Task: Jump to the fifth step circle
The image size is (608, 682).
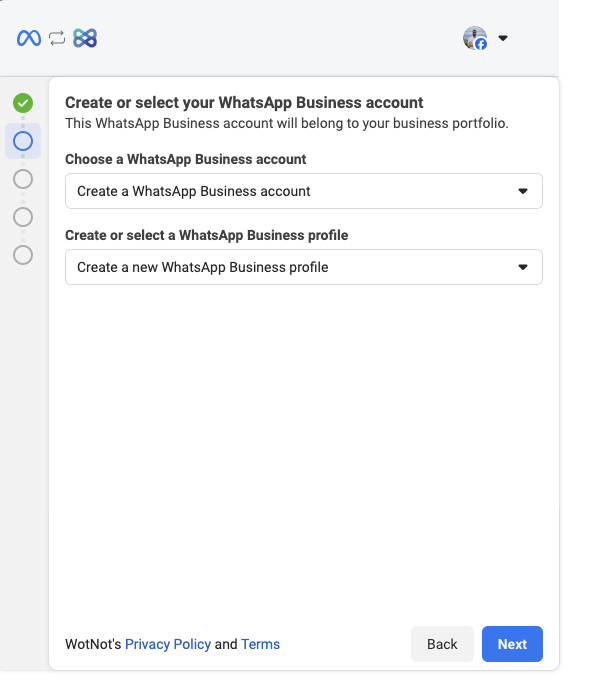Action: point(23,255)
